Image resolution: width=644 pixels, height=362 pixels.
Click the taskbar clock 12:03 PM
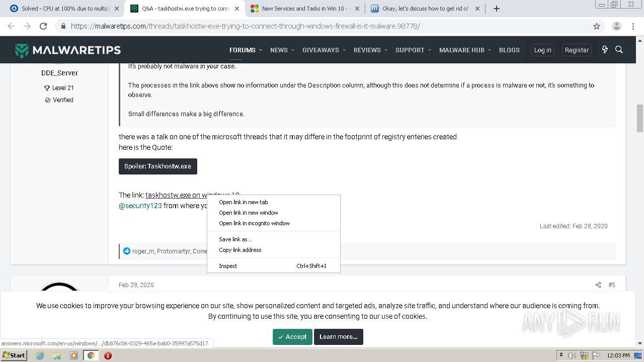618,355
